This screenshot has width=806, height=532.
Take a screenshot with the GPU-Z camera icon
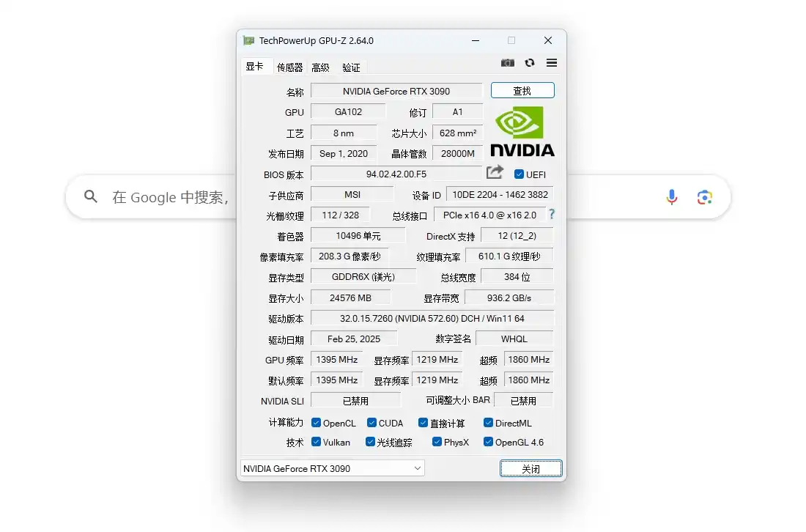pos(507,63)
